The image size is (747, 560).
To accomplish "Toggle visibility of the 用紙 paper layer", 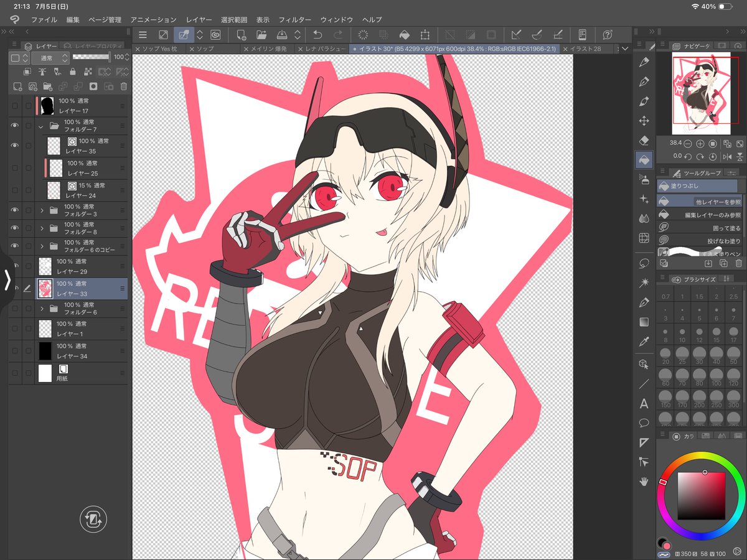I will [x=15, y=373].
